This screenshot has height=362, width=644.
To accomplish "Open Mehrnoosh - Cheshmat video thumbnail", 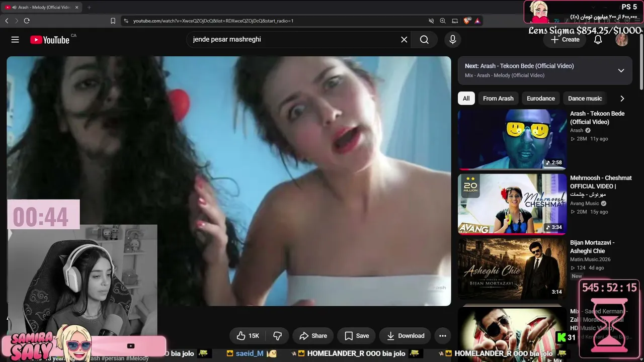I will tap(512, 204).
